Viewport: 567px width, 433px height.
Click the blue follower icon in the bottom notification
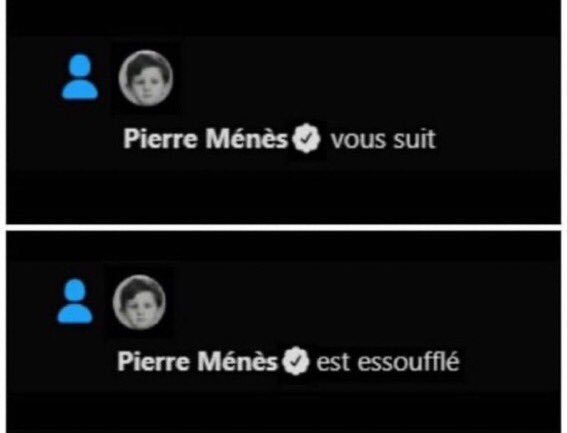point(75,301)
